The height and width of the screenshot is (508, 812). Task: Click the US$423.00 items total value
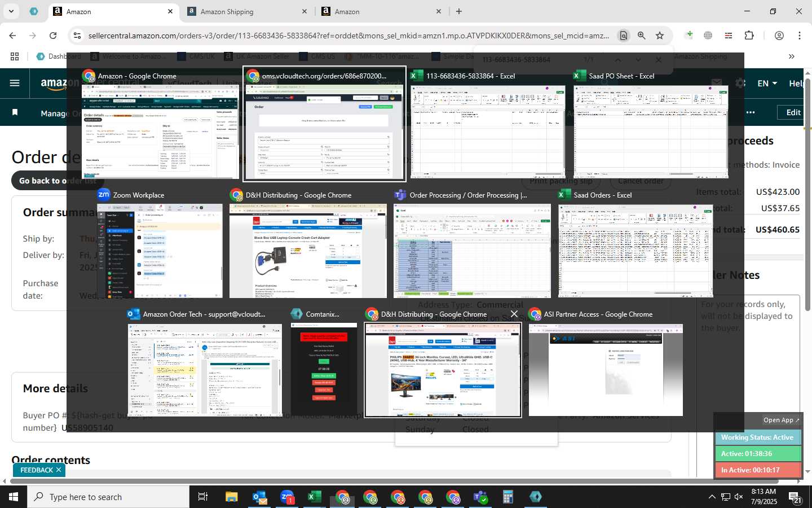point(778,192)
